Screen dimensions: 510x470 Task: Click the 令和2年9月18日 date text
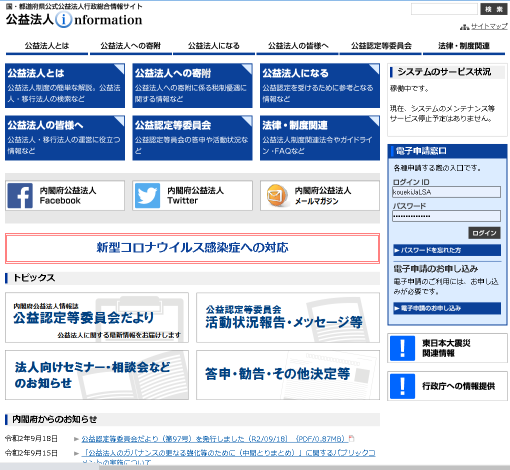[31, 439]
